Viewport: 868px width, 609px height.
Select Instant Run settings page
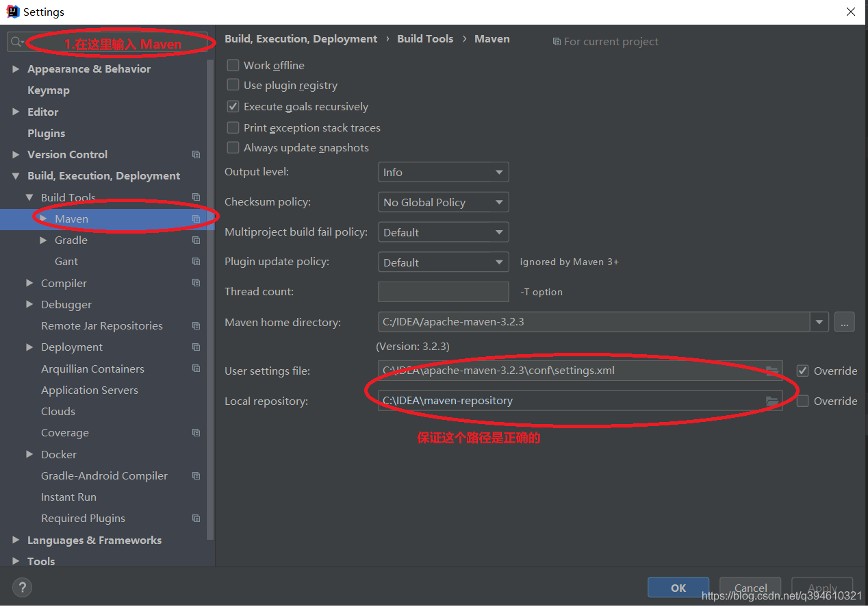(68, 497)
